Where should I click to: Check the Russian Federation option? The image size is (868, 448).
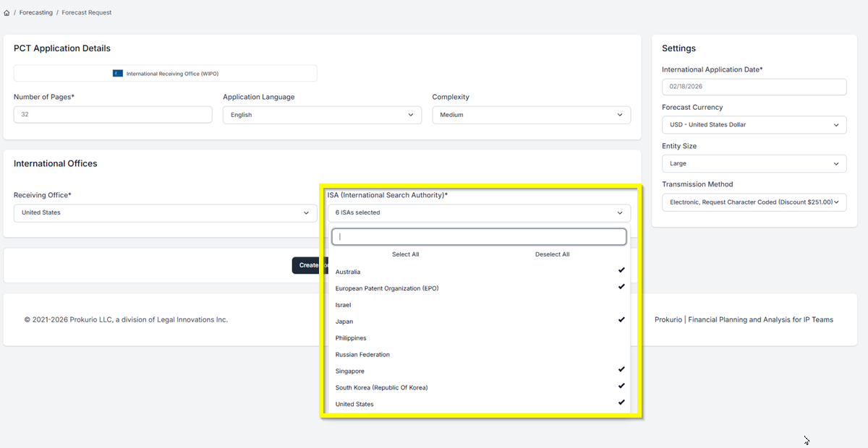[362, 355]
